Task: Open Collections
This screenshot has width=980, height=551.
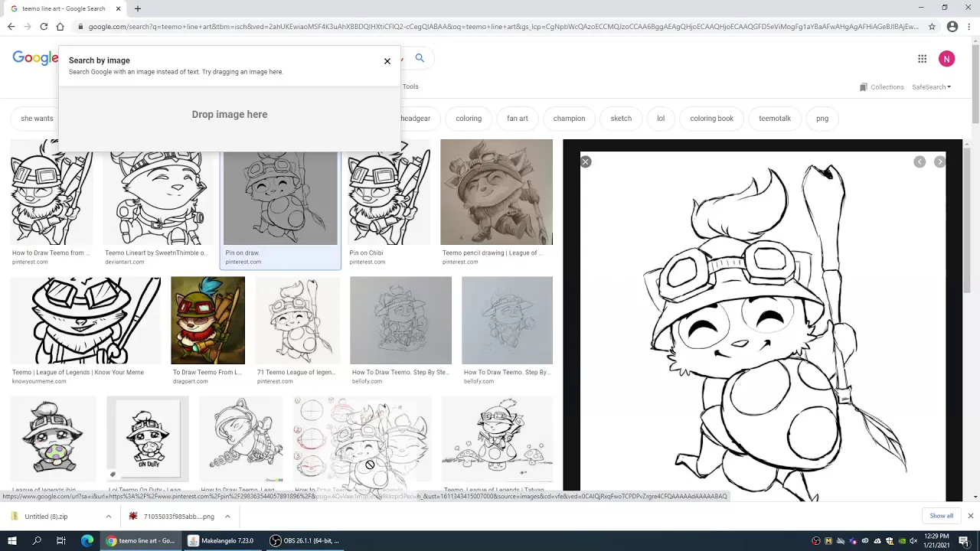Action: tap(882, 87)
